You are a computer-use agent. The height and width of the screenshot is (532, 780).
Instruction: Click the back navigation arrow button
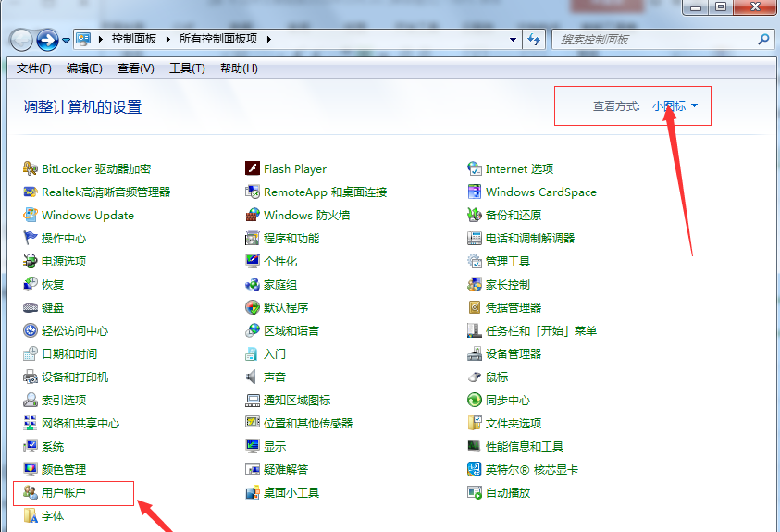[21, 40]
